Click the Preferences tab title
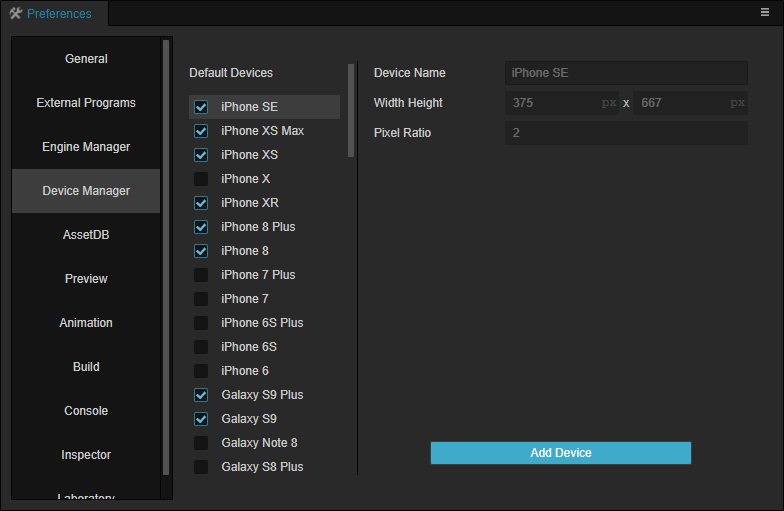Viewport: 784px width, 511px height. [59, 14]
